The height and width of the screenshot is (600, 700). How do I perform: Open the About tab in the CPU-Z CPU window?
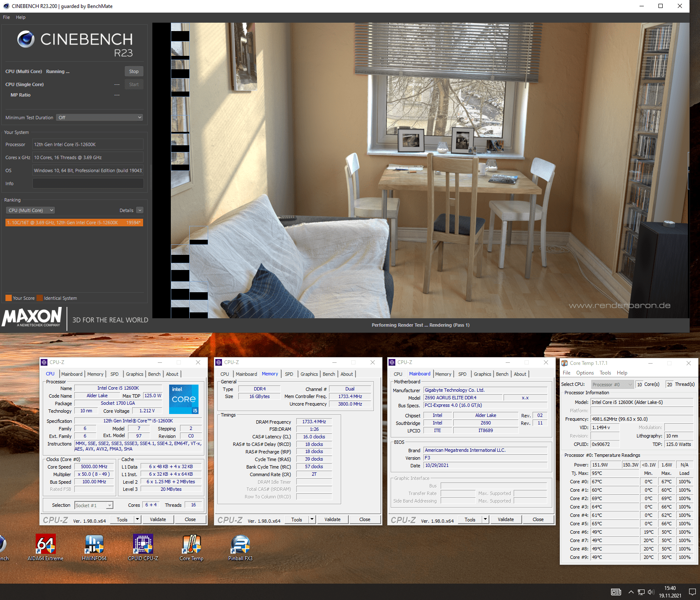pos(172,374)
